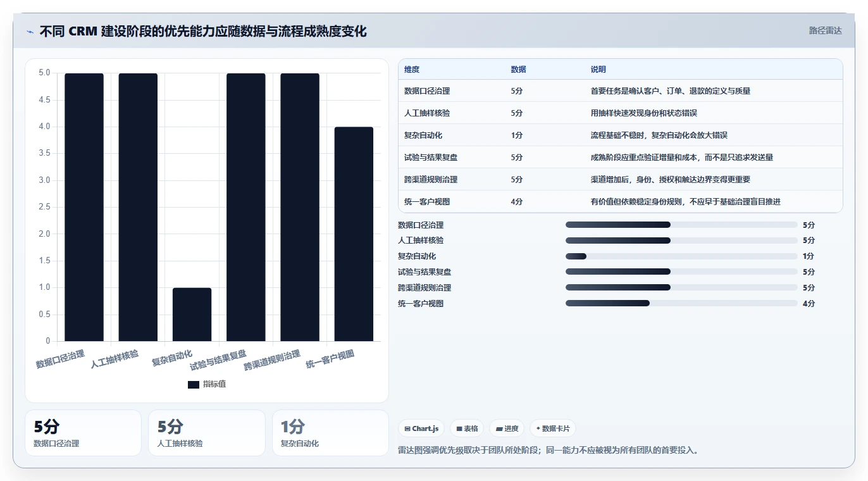Click the 跨渠道规则治理 progress bar

[681, 288]
